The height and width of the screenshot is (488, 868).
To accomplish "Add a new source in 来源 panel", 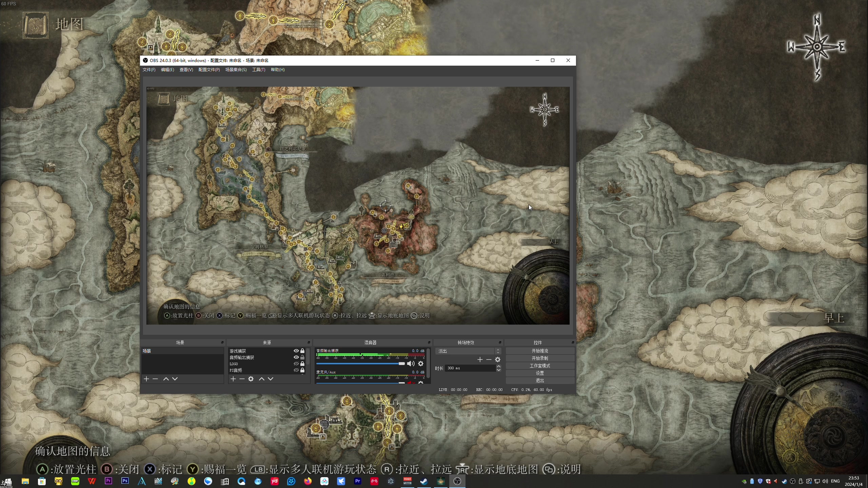I will pos(233,379).
